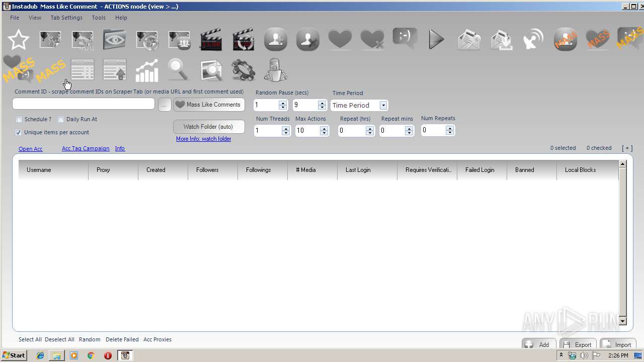The width and height of the screenshot is (644, 362).
Task: Click the Add account button
Action: coord(539,344)
